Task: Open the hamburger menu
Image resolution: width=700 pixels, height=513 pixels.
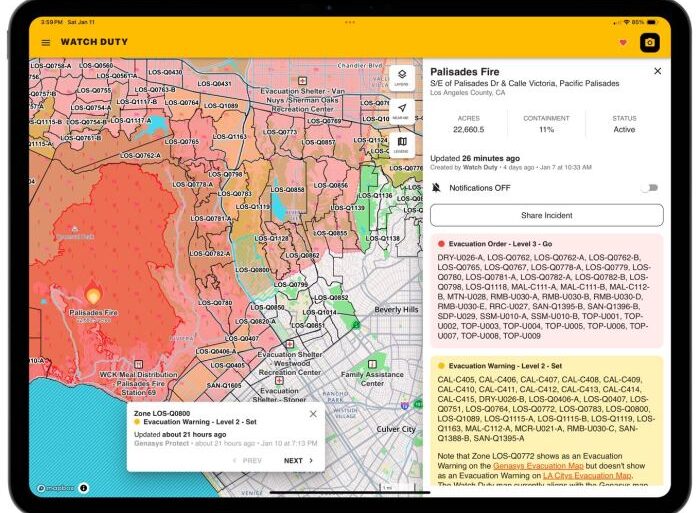Action: pos(46,43)
